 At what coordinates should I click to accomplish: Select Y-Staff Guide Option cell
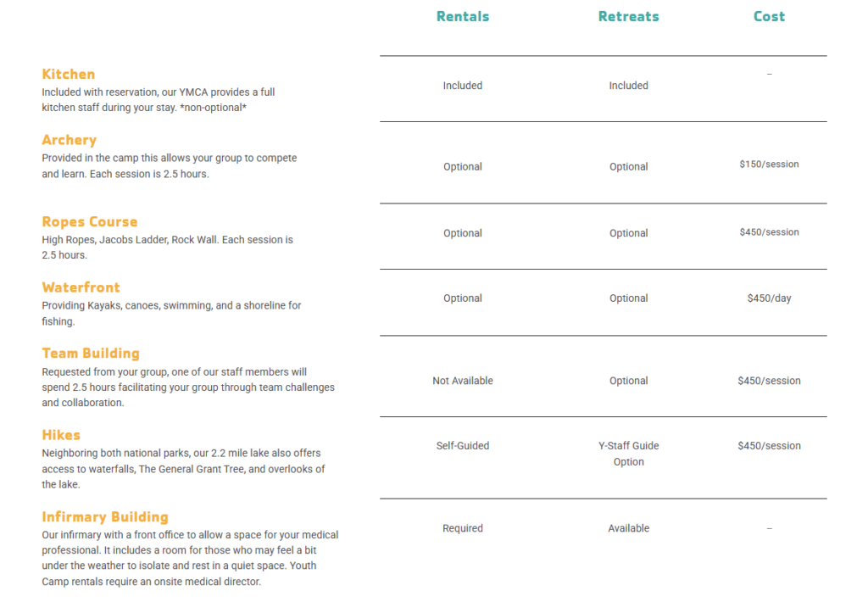[x=628, y=454]
